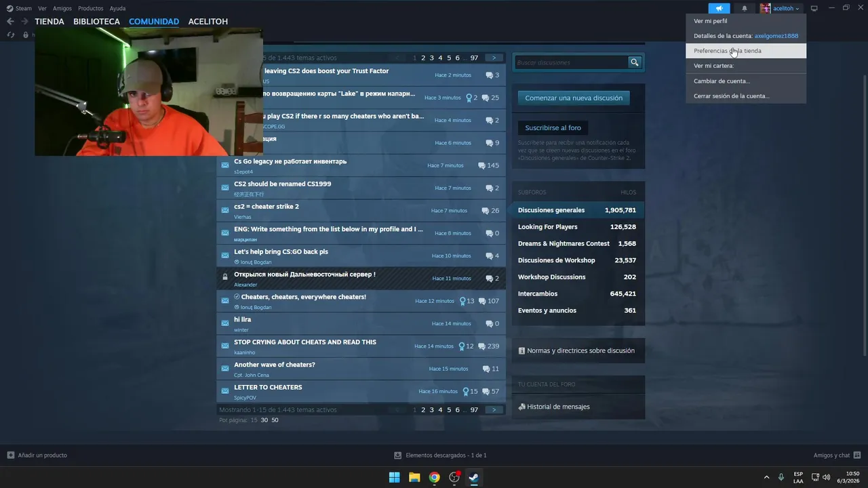Select Cambiar de cuenta menu entry

[x=746, y=81]
